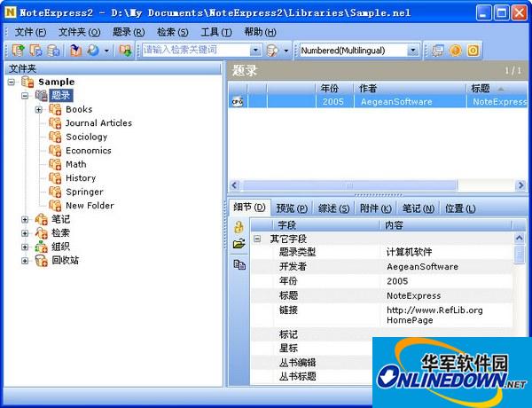
Task: Select the 笔记 node
Action: click(x=60, y=219)
